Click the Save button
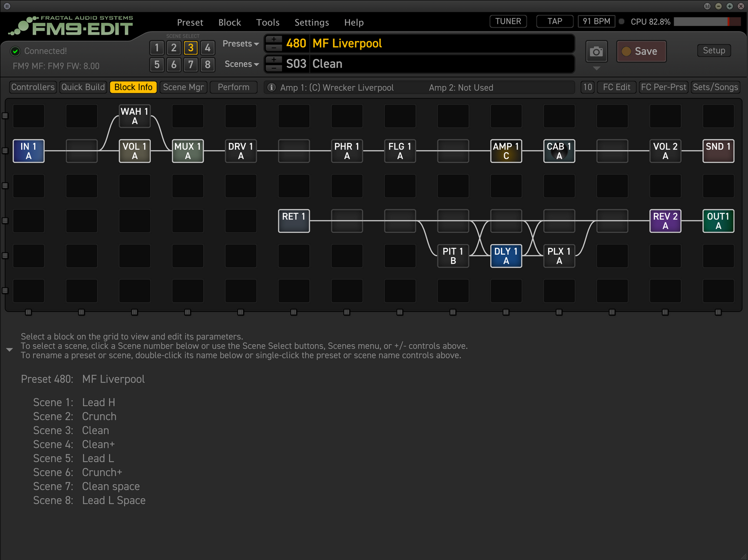748x560 pixels. tap(641, 51)
